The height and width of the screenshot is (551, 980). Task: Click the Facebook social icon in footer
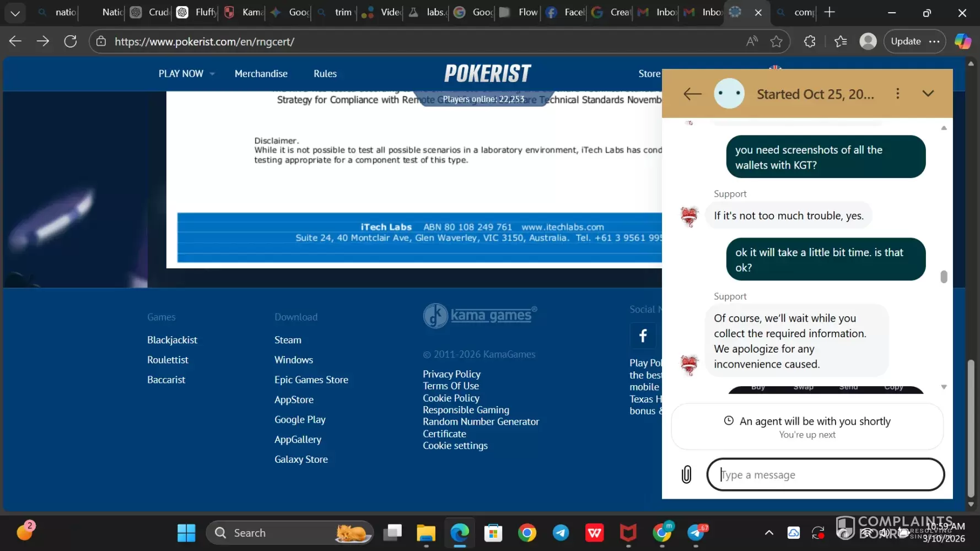point(643,336)
